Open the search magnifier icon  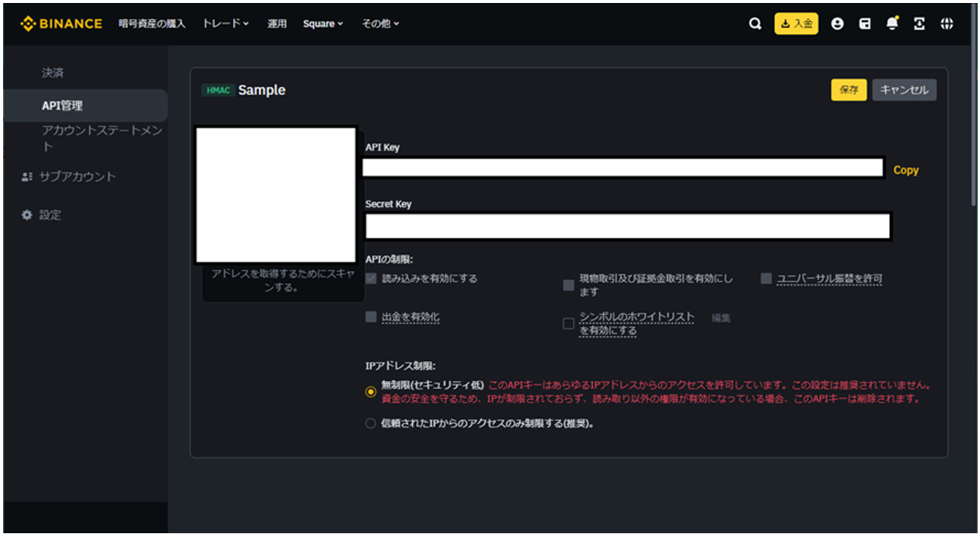click(x=755, y=24)
